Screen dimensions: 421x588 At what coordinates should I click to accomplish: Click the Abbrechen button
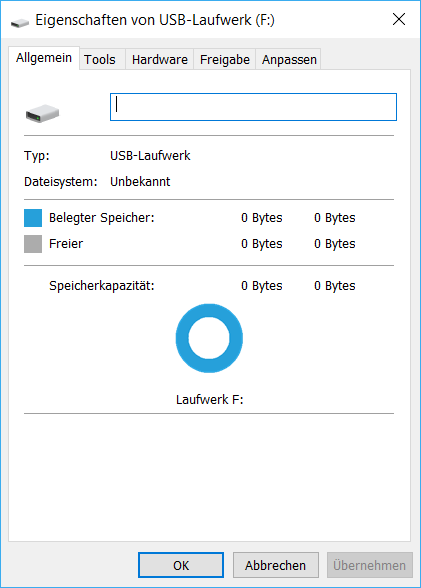[276, 565]
